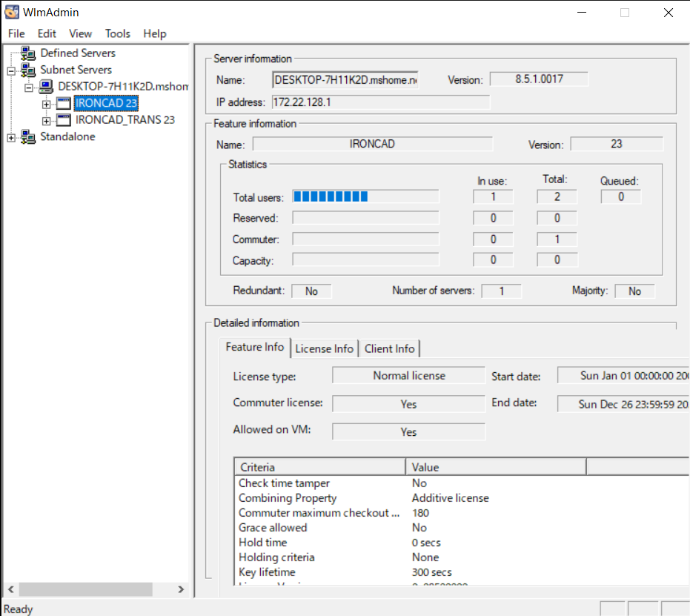Image resolution: width=690 pixels, height=616 pixels.
Task: Click the Total users In use value
Action: pyautogui.click(x=493, y=196)
